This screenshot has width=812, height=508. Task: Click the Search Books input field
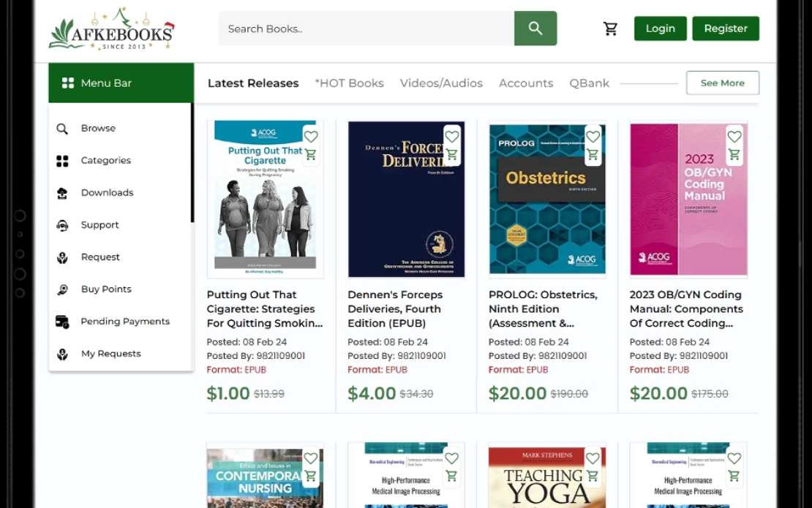click(366, 29)
